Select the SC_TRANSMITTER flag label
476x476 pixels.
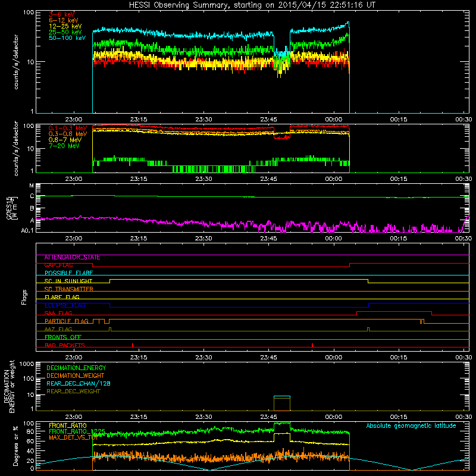[x=68, y=289]
